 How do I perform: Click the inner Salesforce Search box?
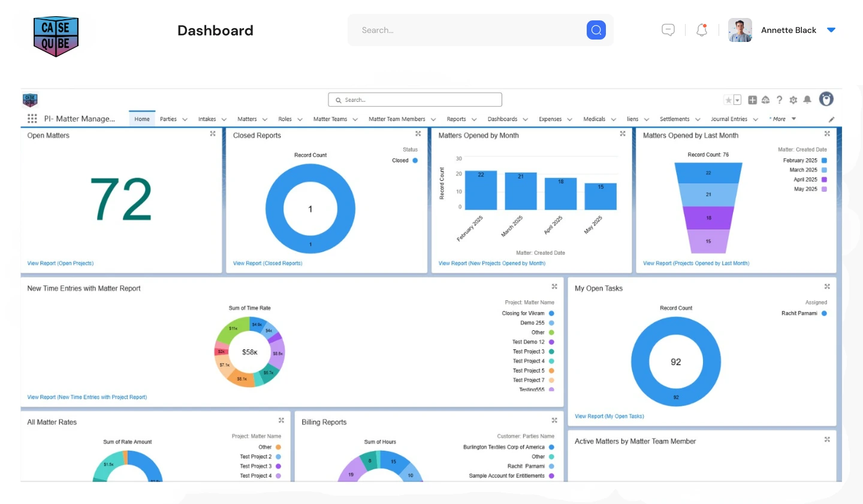(x=415, y=99)
